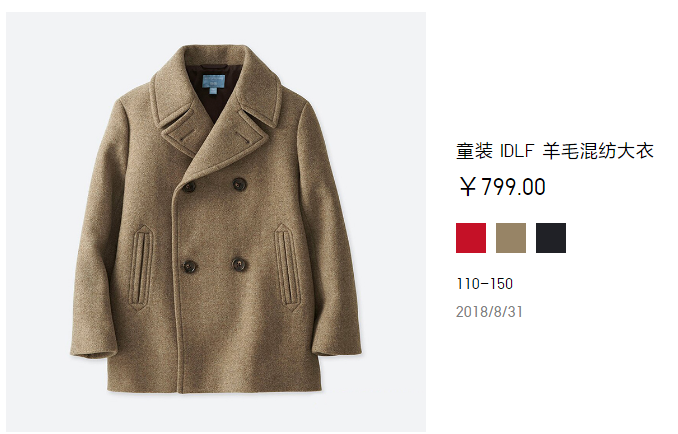This screenshot has width=678, height=434.
Task: Click the right welt pocket on coat
Action: [288, 268]
